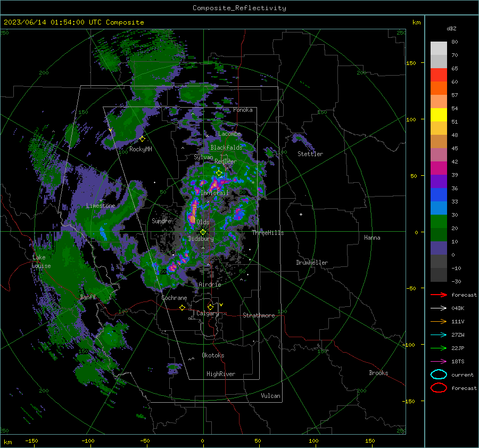Click the Lacombe label
Screen dimensions: 479x448
[x=229, y=134]
